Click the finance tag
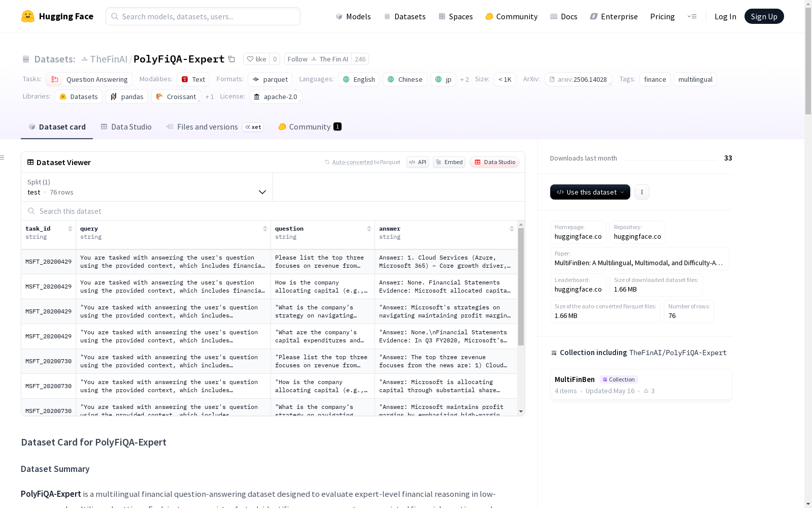The image size is (812, 508). [x=655, y=79]
